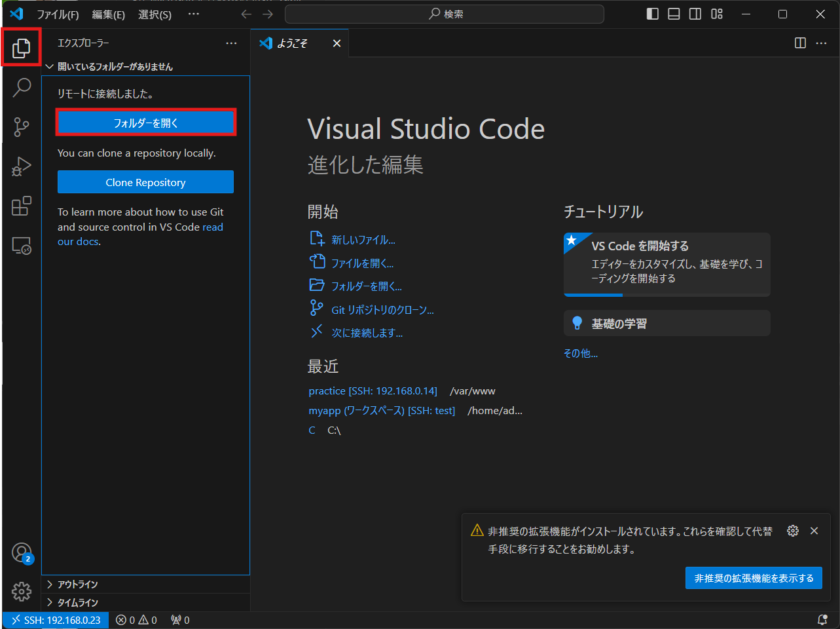840x629 pixels.
Task: Click the search box in the title bar
Action: tap(444, 14)
